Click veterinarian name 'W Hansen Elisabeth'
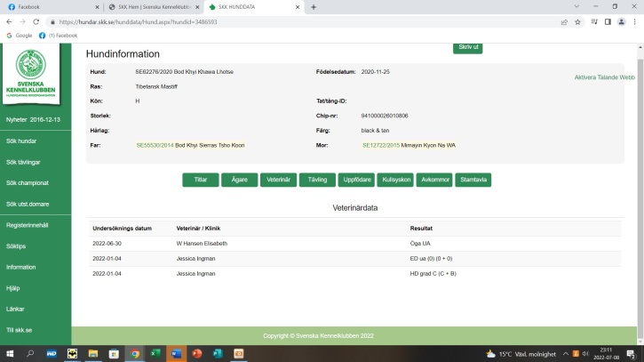The height and width of the screenshot is (362, 644). point(202,244)
